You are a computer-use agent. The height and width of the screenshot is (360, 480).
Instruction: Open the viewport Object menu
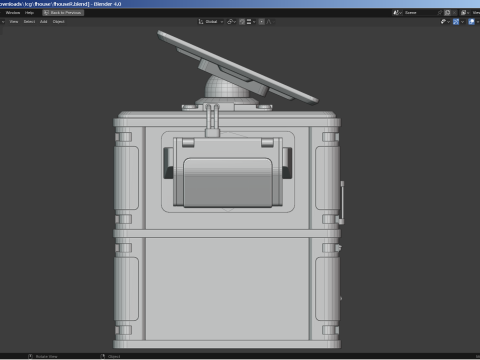59,22
